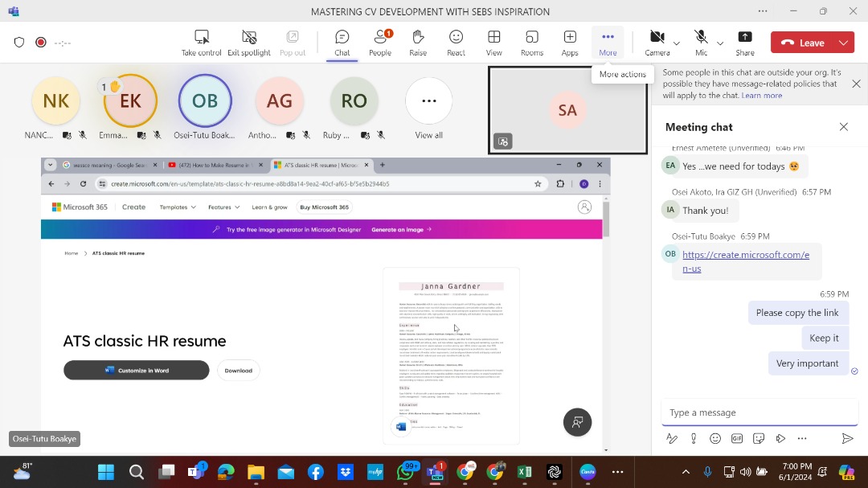This screenshot has width=868, height=488.
Task: Open the More actions menu
Action: click(608, 38)
